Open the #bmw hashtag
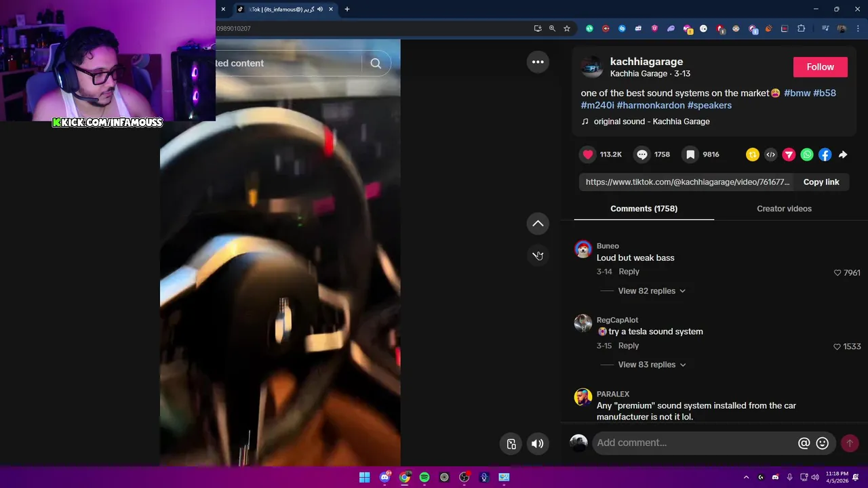868x488 pixels. (x=797, y=93)
